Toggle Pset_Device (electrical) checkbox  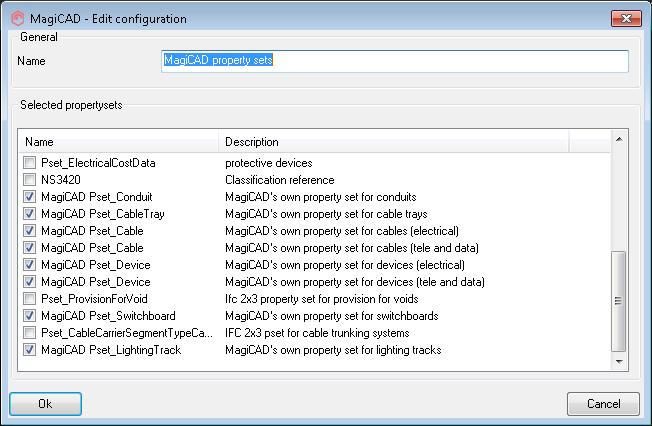pyautogui.click(x=30, y=265)
